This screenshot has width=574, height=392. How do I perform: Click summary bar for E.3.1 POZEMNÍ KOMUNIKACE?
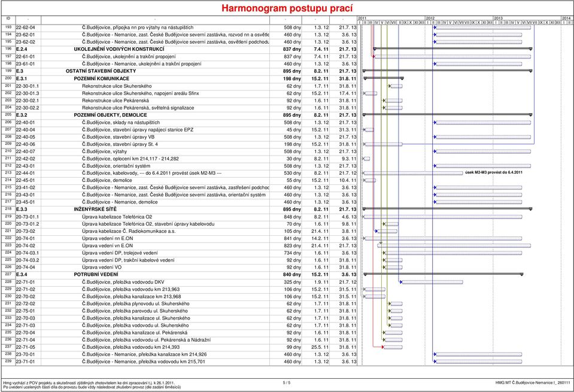(x=384, y=78)
